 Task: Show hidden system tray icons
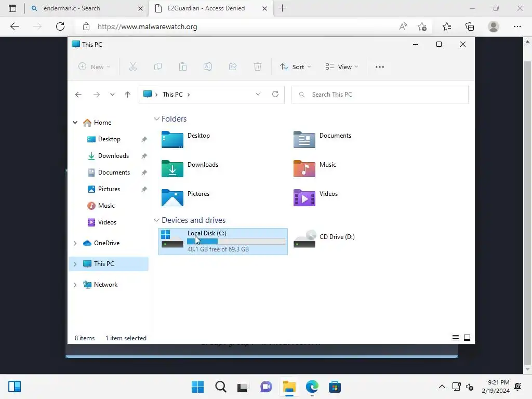[442, 387]
